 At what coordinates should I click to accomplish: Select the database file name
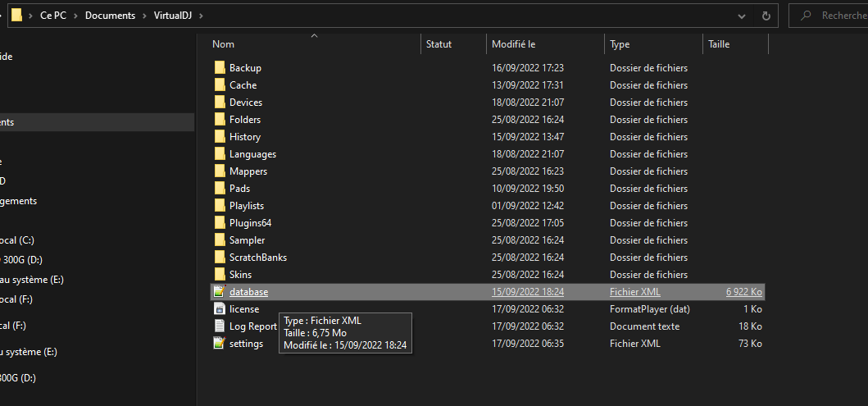tap(248, 291)
